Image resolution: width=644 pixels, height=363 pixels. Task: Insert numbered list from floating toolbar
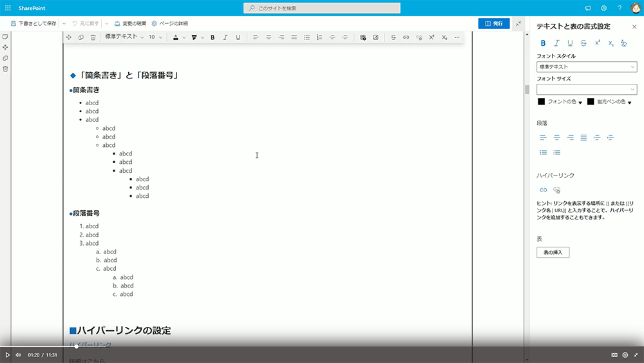(x=319, y=37)
